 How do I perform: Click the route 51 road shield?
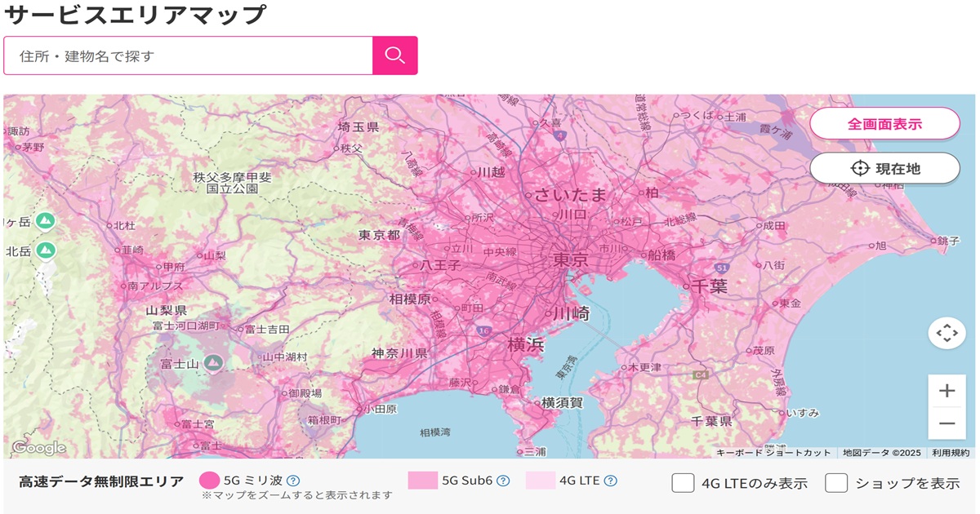click(721, 268)
